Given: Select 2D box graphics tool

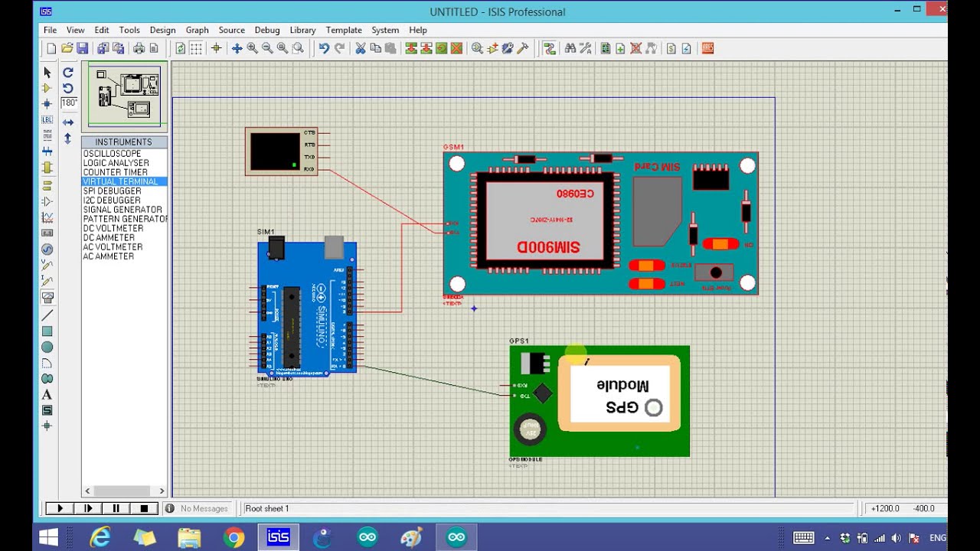Looking at the screenshot, I should pos(47,331).
